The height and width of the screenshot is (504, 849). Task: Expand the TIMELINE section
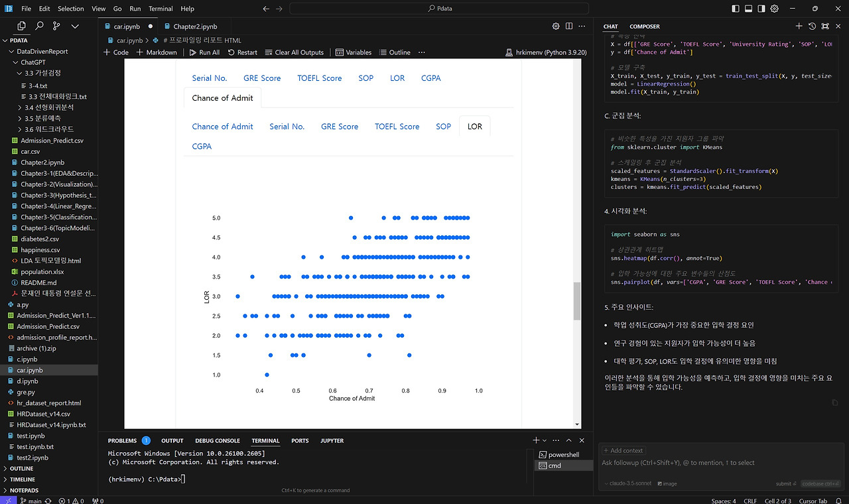click(x=23, y=479)
